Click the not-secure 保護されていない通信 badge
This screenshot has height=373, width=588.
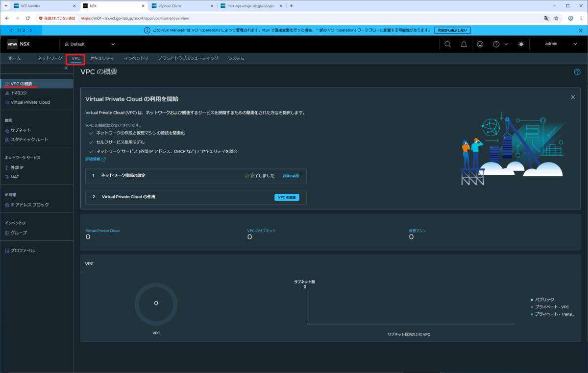[x=57, y=18]
